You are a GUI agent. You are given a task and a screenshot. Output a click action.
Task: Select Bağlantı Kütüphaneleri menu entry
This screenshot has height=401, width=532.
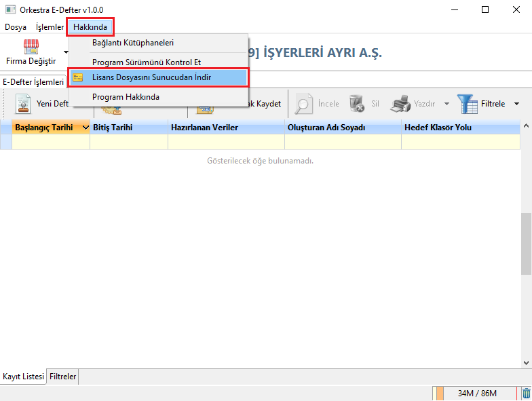133,43
